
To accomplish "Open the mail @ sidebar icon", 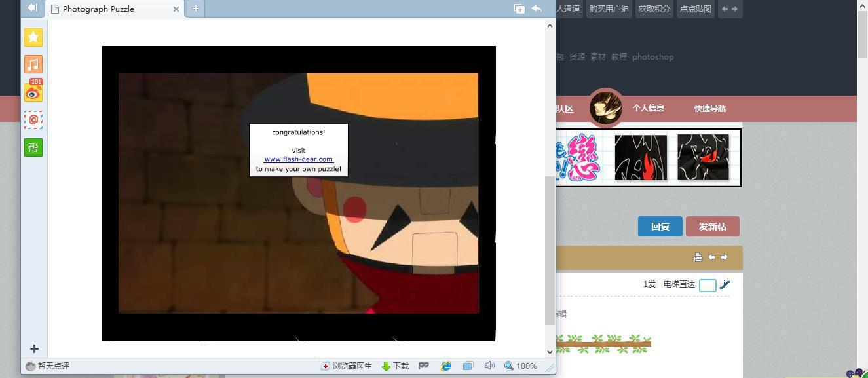I will pos(33,120).
